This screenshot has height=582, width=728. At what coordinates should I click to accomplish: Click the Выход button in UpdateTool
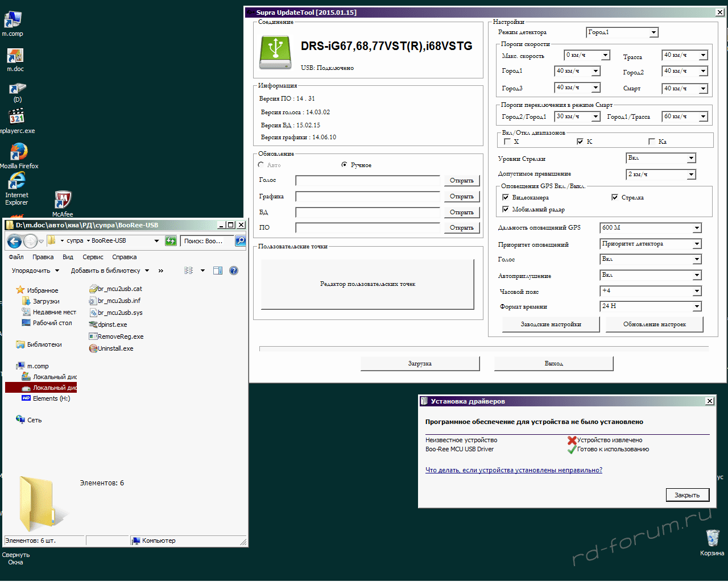(554, 364)
